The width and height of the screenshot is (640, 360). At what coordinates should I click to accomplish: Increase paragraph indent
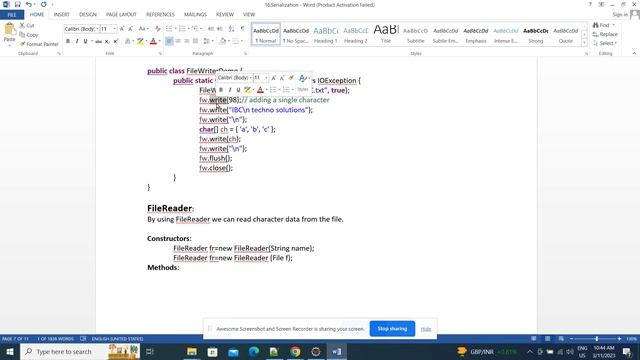click(220, 29)
